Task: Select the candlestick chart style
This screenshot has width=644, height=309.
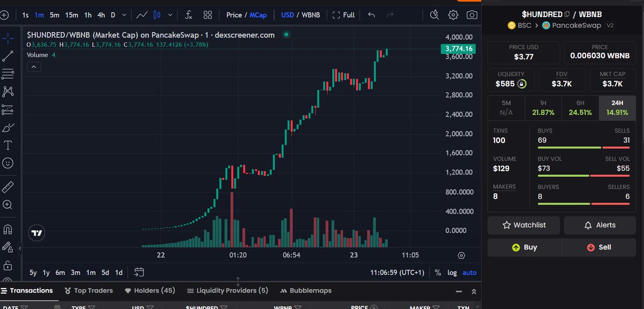Action: (x=157, y=14)
